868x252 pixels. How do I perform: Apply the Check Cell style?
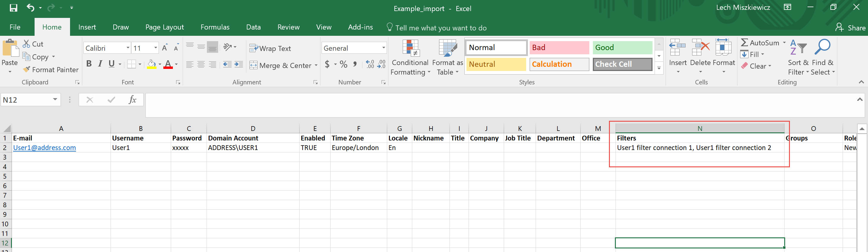tap(622, 64)
